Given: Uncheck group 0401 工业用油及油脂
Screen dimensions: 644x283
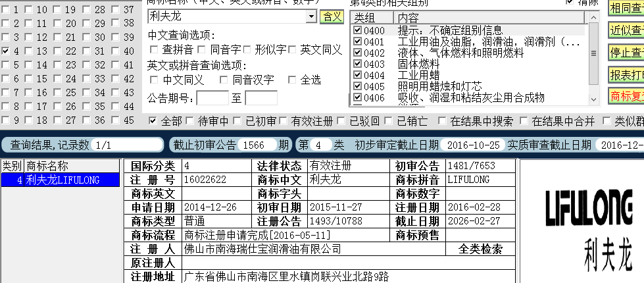Looking at the screenshot, I should pyautogui.click(x=357, y=41).
